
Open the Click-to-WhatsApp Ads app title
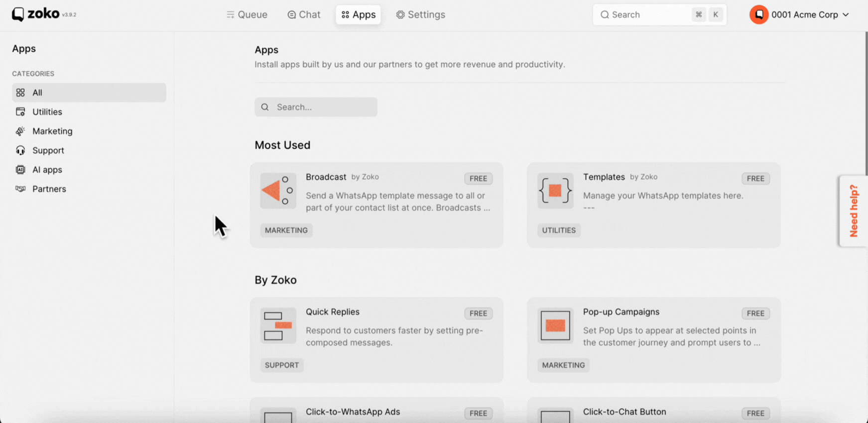[353, 412]
